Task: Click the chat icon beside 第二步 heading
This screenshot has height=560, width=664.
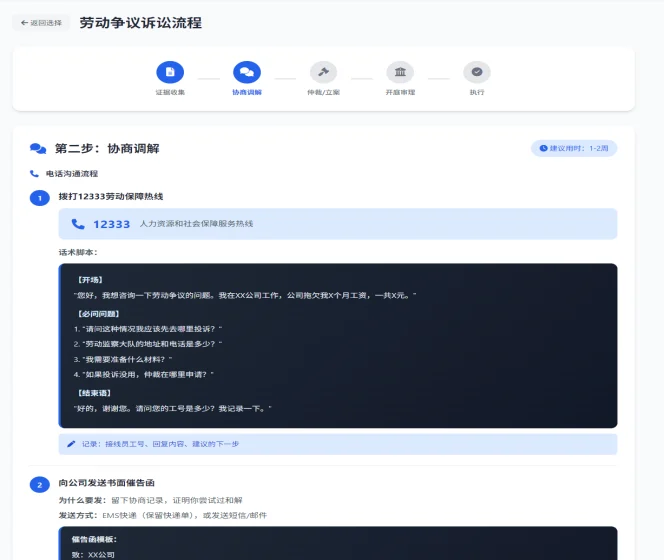Action: pos(38,149)
